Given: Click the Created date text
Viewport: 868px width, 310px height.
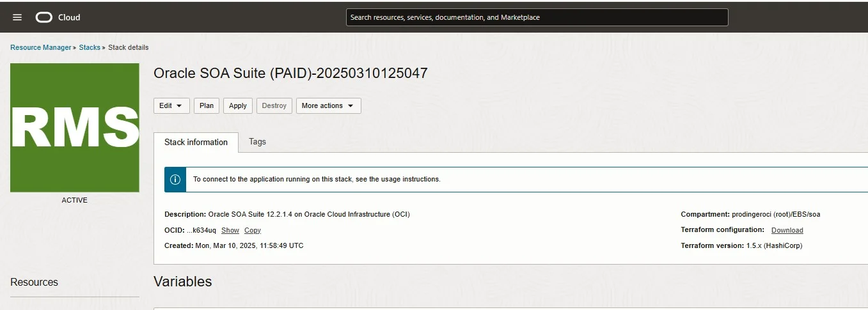Looking at the screenshot, I should (234, 245).
